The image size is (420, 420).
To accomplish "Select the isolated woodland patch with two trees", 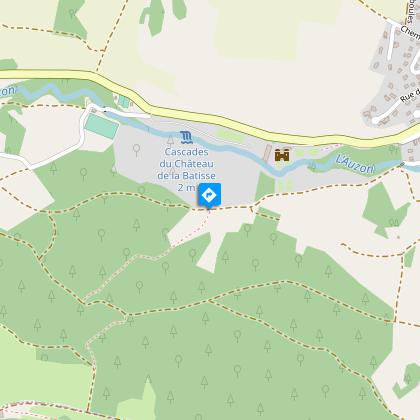I will pos(387,210).
